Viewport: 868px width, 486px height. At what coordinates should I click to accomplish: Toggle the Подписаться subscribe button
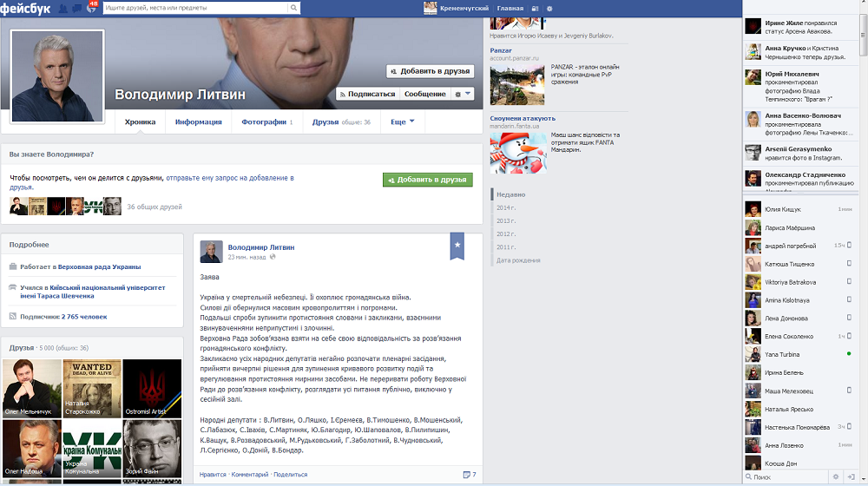(367, 94)
